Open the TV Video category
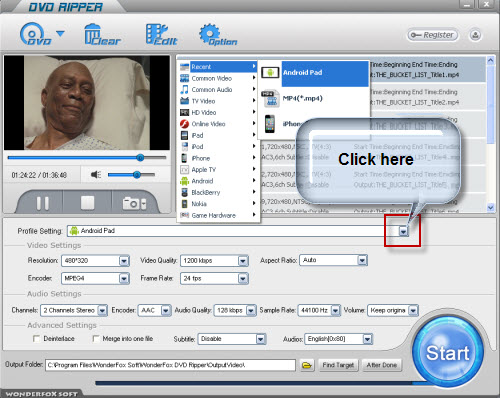500x398 pixels. coord(218,101)
